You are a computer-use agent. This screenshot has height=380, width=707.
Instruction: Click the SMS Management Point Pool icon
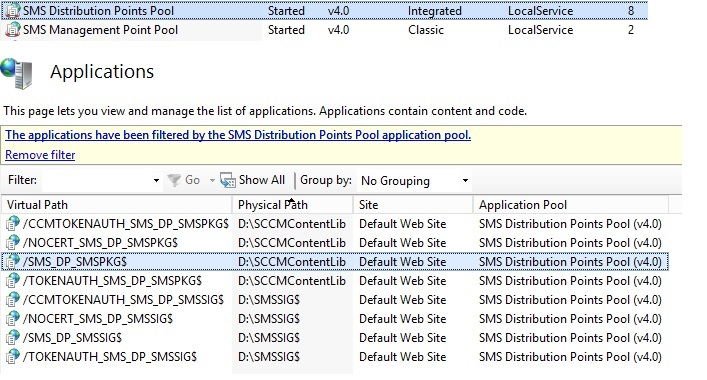pyautogui.click(x=13, y=30)
